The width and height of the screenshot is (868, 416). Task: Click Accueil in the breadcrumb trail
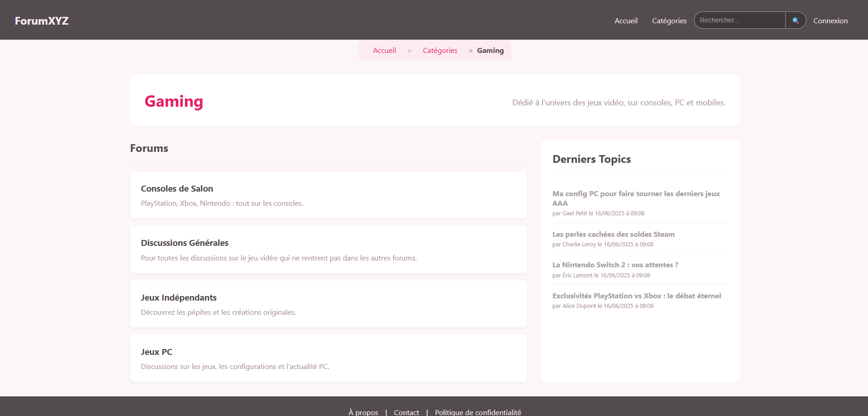[384, 50]
